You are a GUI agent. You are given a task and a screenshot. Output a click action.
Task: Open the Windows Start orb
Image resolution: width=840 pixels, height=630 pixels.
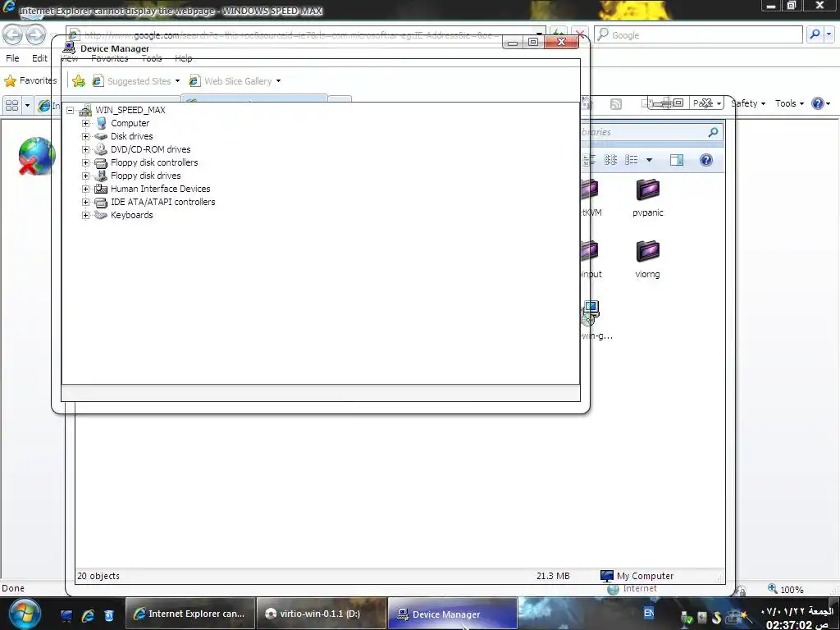tap(24, 614)
